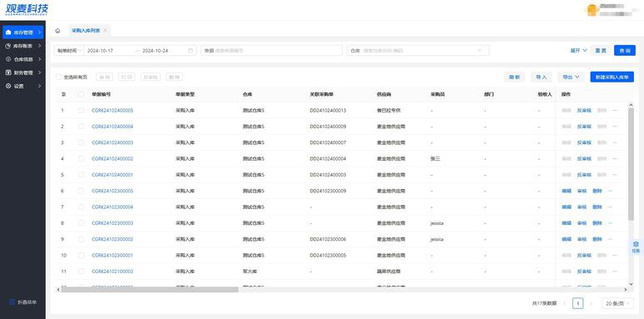Open more actions for CGRK24102400002
The image size is (644, 319).
(614, 159)
